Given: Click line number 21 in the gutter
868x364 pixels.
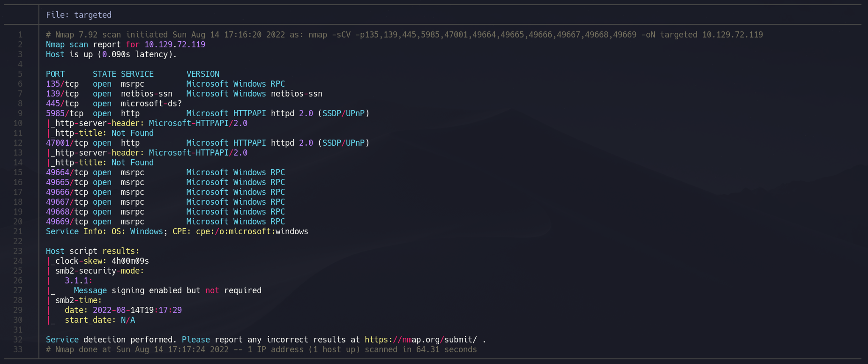Looking at the screenshot, I should [x=18, y=231].
